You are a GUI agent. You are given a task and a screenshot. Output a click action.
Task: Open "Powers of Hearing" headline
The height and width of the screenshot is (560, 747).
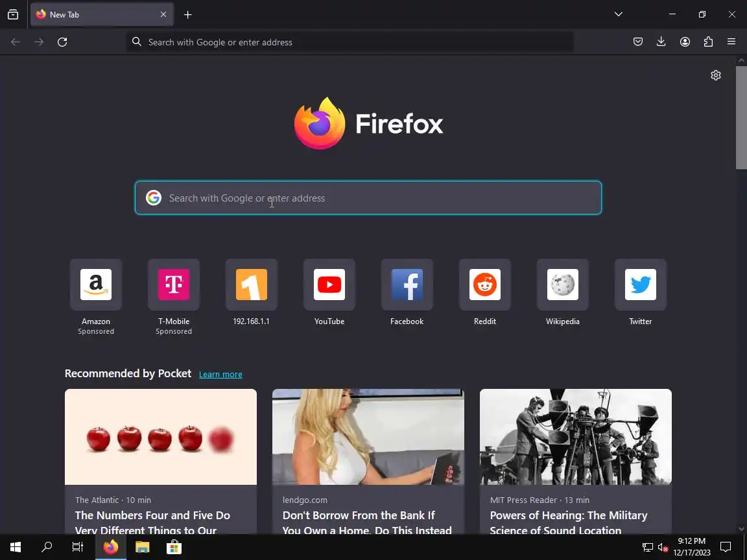[x=569, y=522]
